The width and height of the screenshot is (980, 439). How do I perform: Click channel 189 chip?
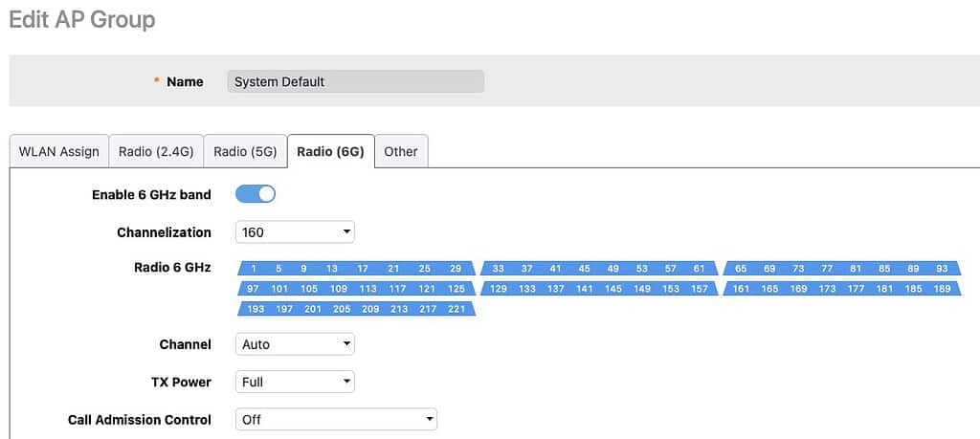pos(942,289)
